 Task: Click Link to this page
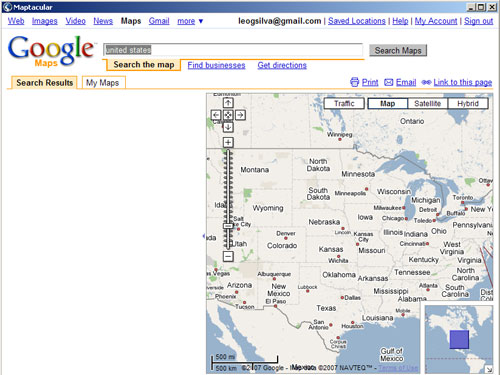(463, 82)
